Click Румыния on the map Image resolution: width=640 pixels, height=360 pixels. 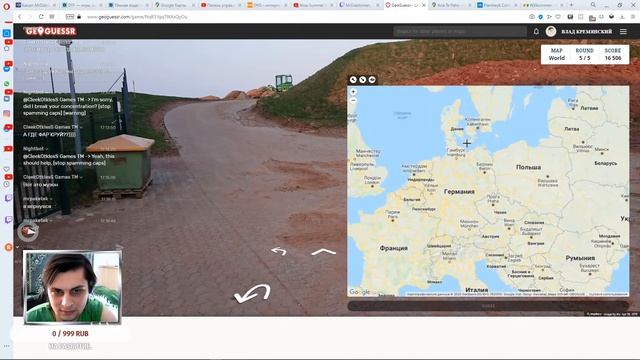click(x=580, y=258)
